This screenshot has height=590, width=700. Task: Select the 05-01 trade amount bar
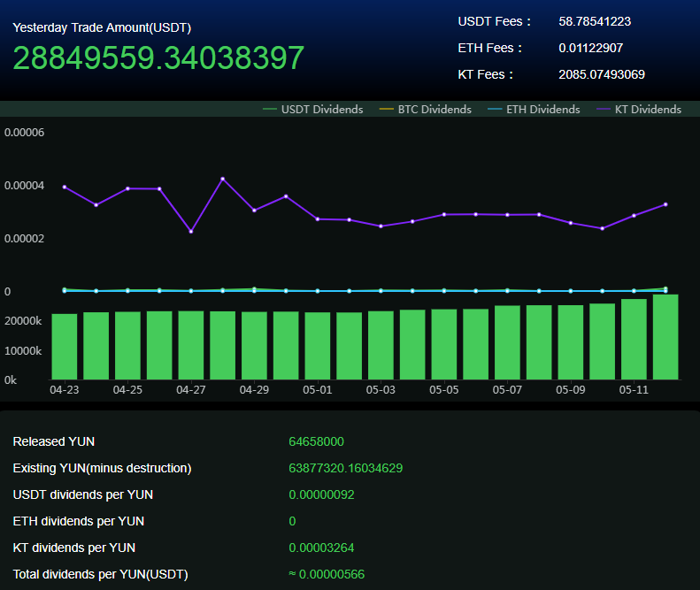point(318,346)
